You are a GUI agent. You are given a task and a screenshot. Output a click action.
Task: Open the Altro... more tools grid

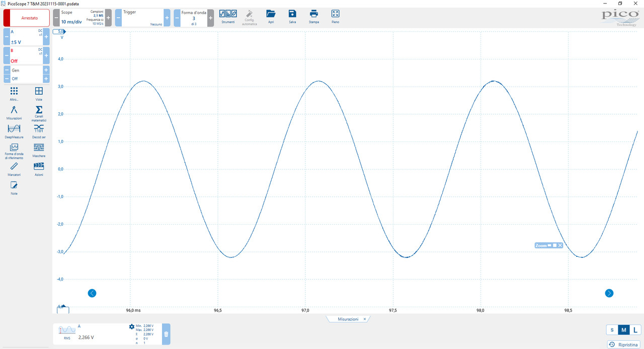coord(14,94)
